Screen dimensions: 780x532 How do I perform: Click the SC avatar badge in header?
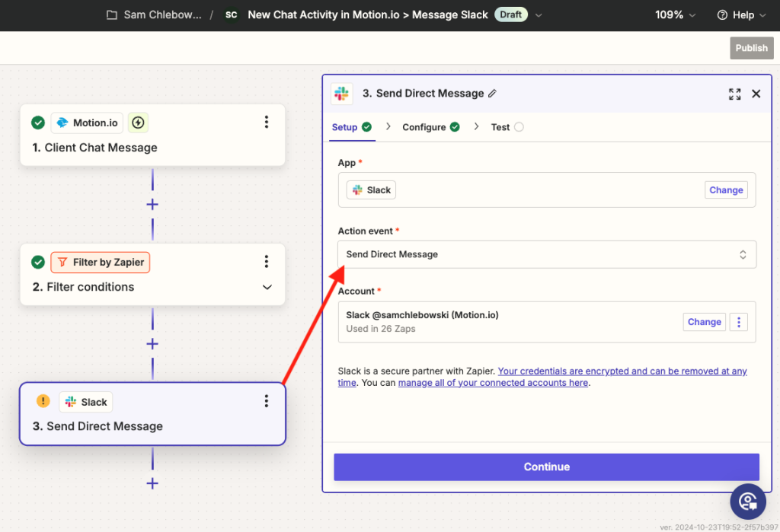(x=231, y=15)
